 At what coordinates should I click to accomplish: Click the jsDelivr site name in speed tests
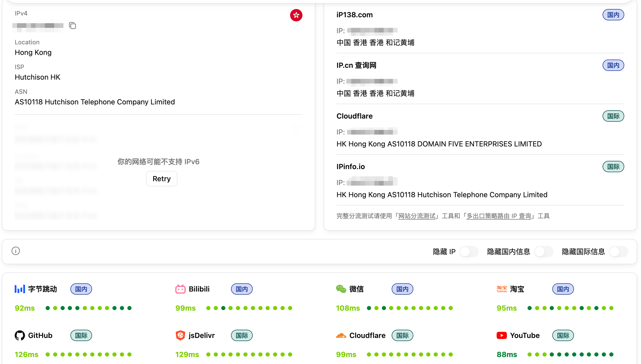pos(202,335)
